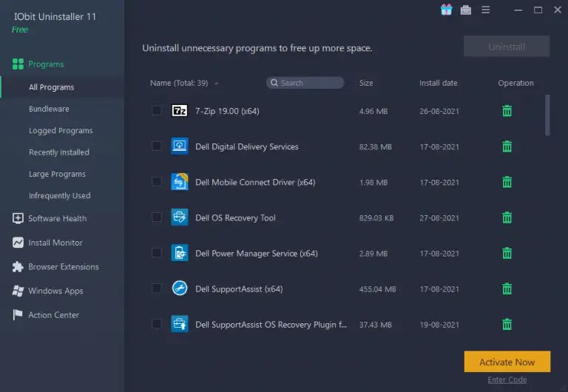Click trash icon for Dell SupportAssist (x64)

(x=507, y=288)
